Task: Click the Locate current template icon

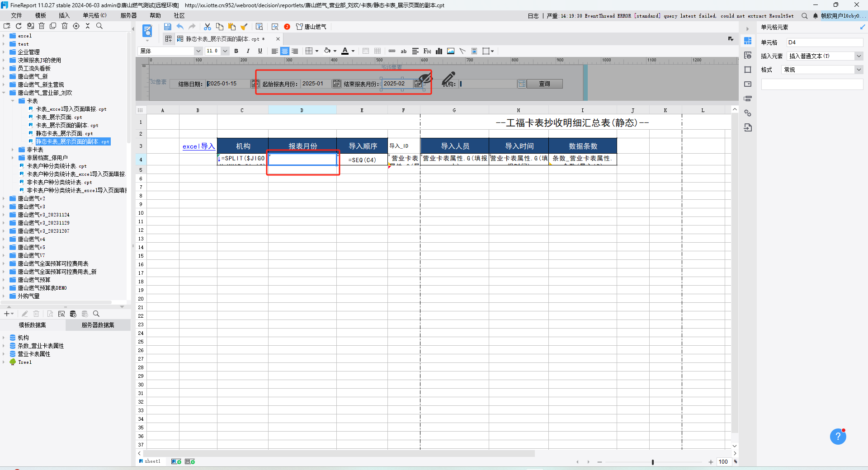Action: tap(76, 26)
